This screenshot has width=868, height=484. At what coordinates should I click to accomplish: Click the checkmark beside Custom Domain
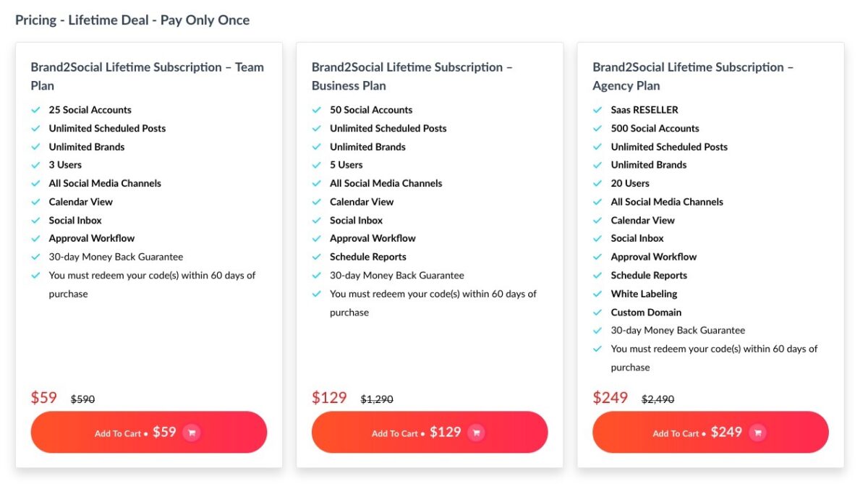point(597,313)
